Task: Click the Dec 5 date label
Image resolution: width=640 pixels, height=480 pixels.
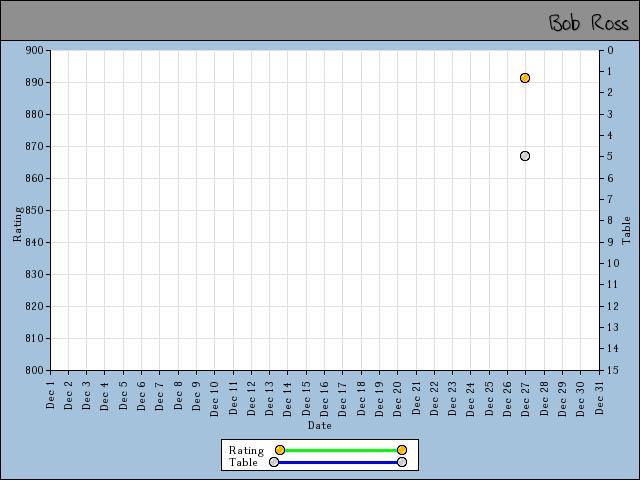Action: tap(123, 395)
